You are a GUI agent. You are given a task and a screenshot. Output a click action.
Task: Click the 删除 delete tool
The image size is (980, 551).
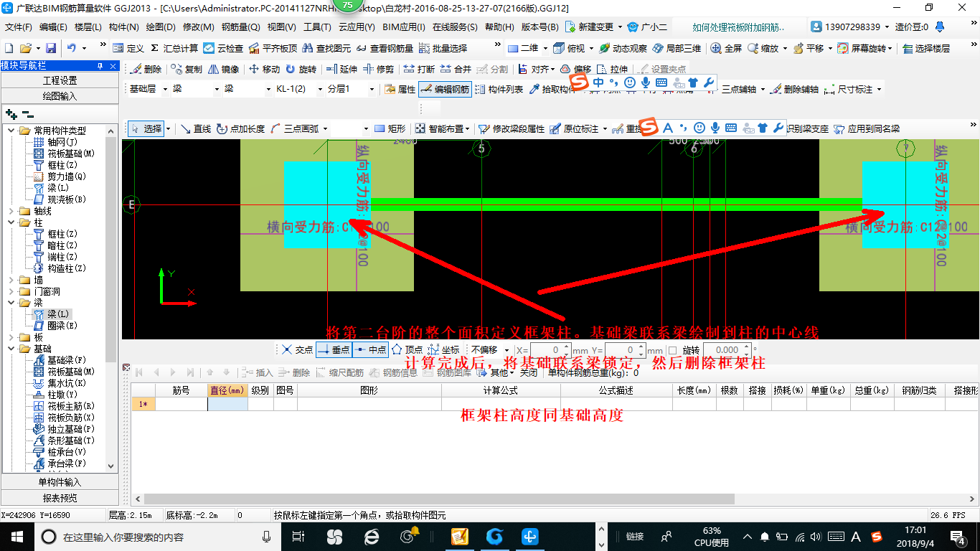[x=146, y=70]
